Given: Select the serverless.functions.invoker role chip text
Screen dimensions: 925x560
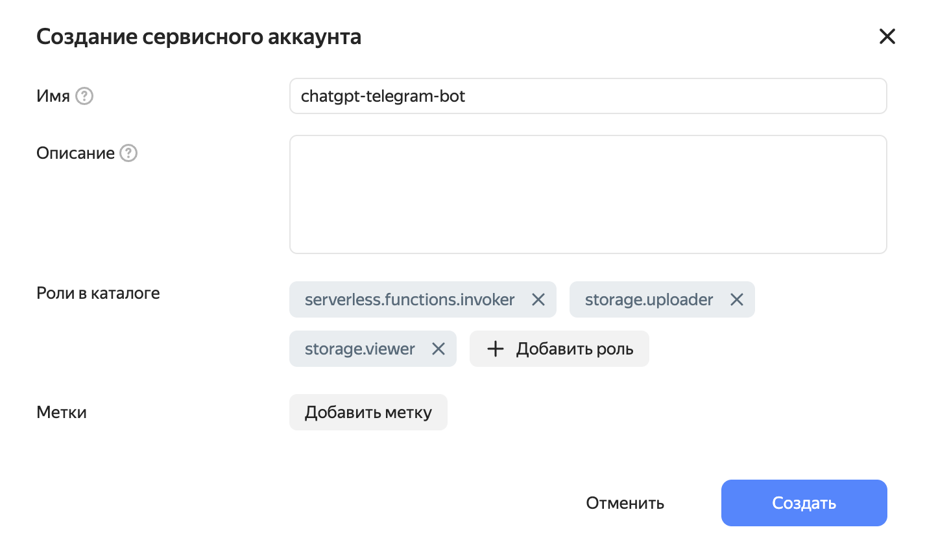Looking at the screenshot, I should coord(409,299).
